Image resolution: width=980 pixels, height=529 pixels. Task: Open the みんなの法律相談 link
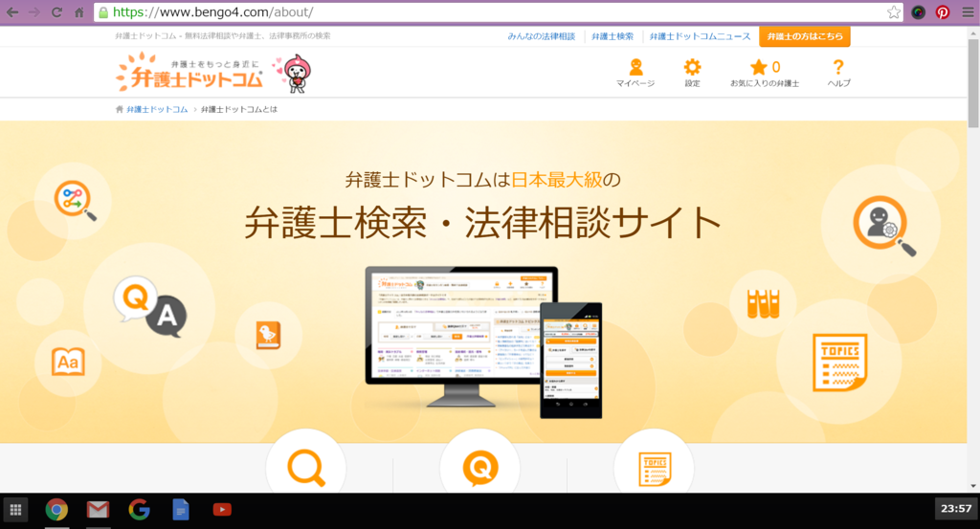(x=542, y=36)
